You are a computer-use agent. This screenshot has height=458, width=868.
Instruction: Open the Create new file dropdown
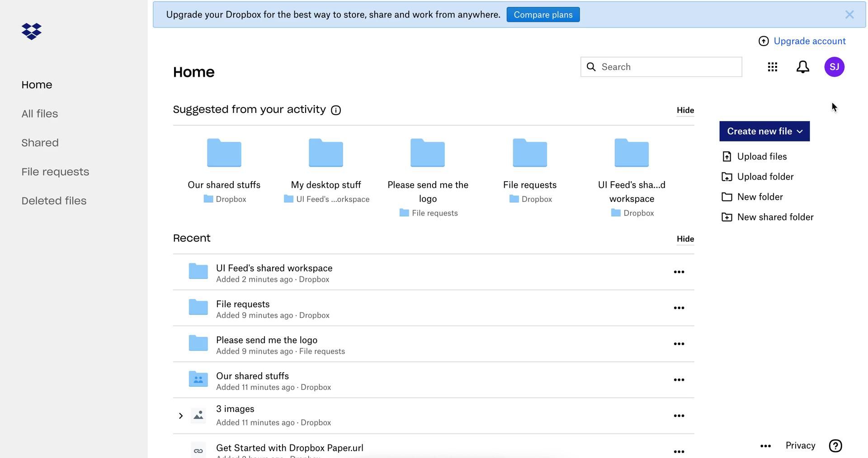764,131
